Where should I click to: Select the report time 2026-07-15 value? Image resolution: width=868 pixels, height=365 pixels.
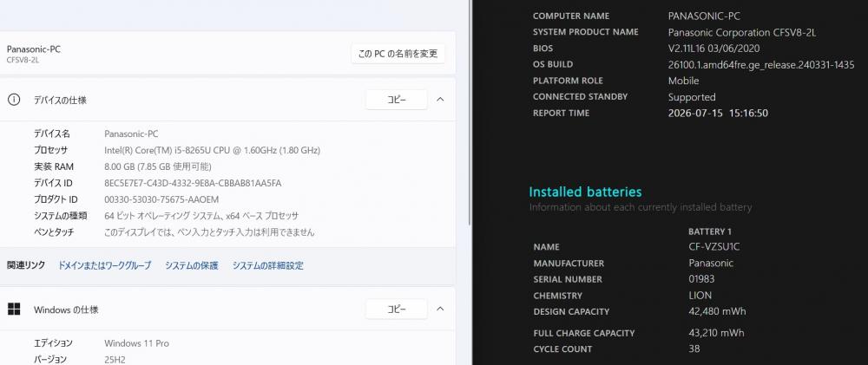[x=718, y=114]
